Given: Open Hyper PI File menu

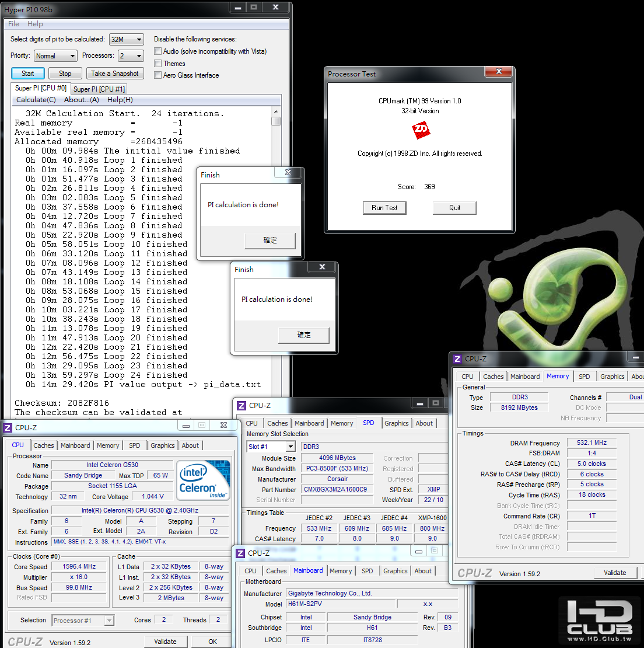Looking at the screenshot, I should [x=13, y=23].
